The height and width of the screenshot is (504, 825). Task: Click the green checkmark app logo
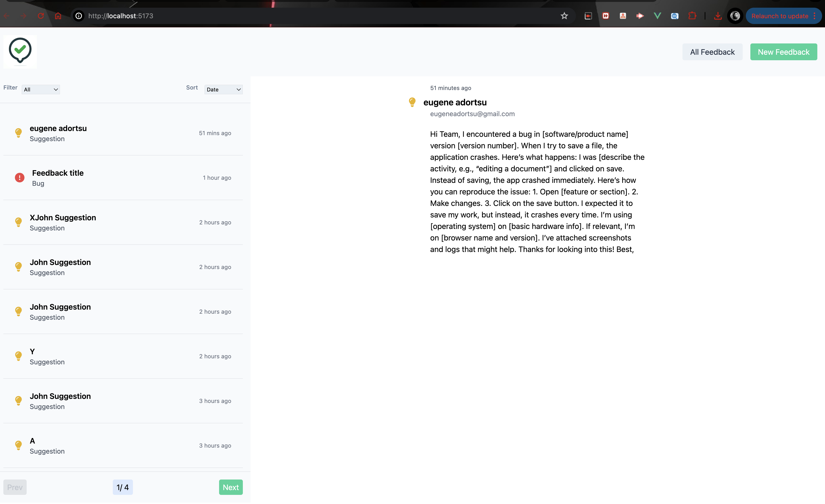pos(20,52)
